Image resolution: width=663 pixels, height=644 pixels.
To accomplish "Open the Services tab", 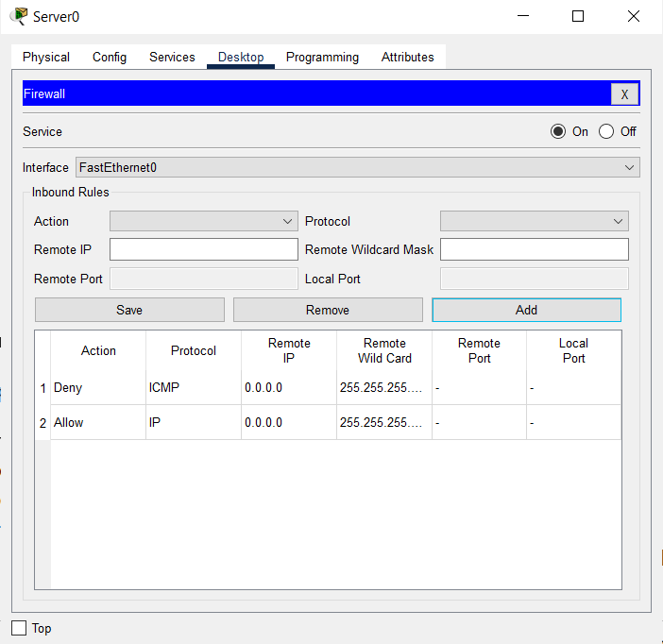I will coord(172,57).
